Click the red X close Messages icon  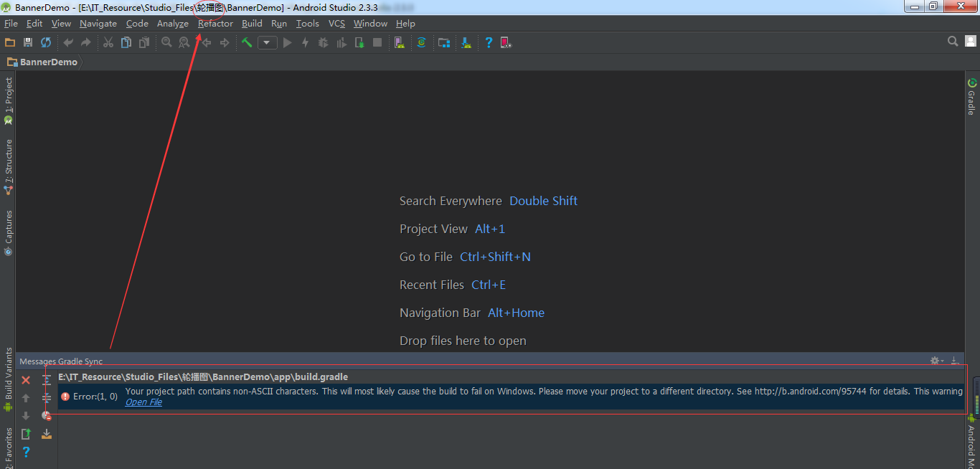(26, 380)
